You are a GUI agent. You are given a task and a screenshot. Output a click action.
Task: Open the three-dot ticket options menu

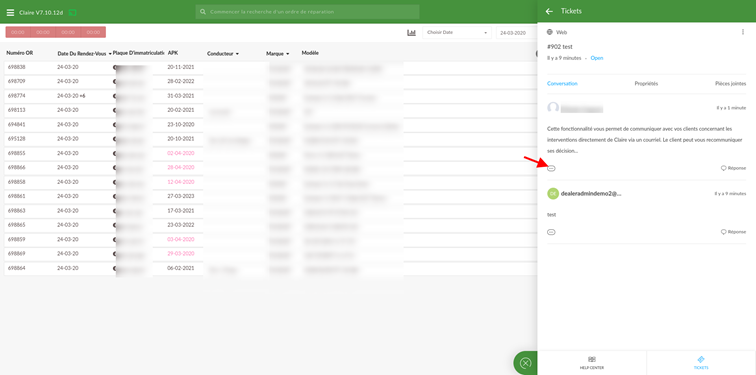[742, 32]
